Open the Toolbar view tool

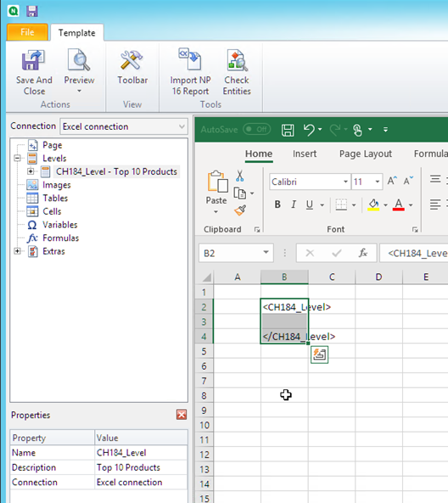(132, 67)
